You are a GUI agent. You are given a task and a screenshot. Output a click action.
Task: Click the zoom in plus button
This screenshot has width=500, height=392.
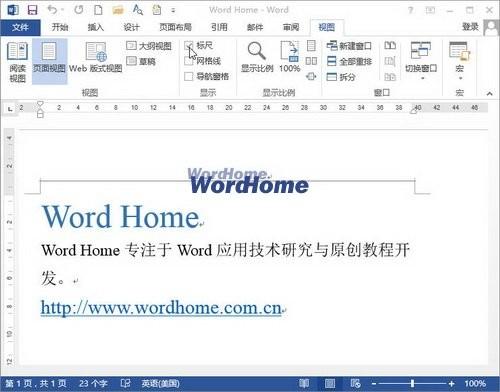click(451, 384)
